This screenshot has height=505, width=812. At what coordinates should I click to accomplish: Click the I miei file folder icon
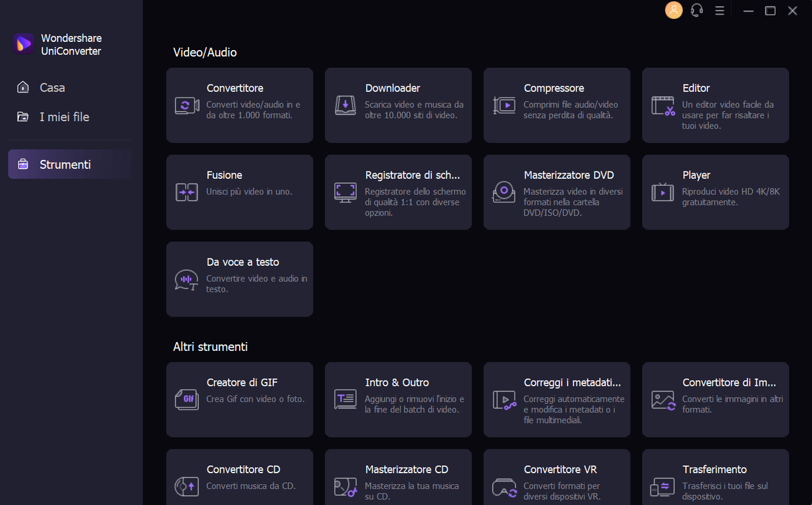(23, 117)
